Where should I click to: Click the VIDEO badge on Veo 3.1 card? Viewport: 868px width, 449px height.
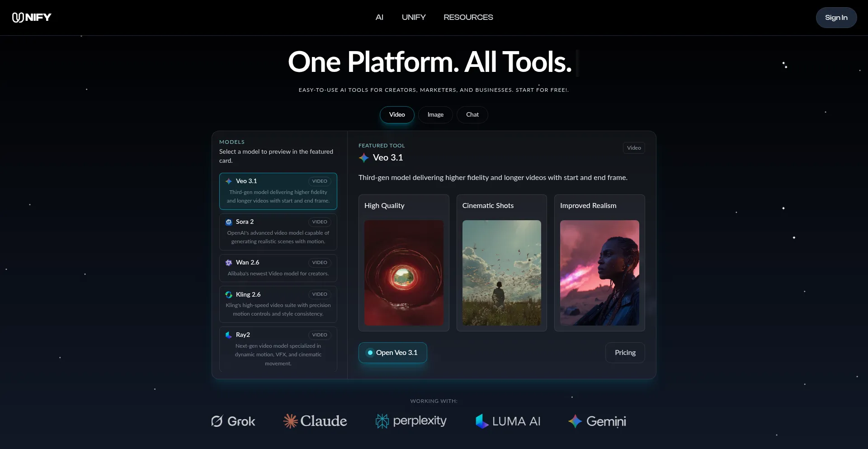point(320,181)
